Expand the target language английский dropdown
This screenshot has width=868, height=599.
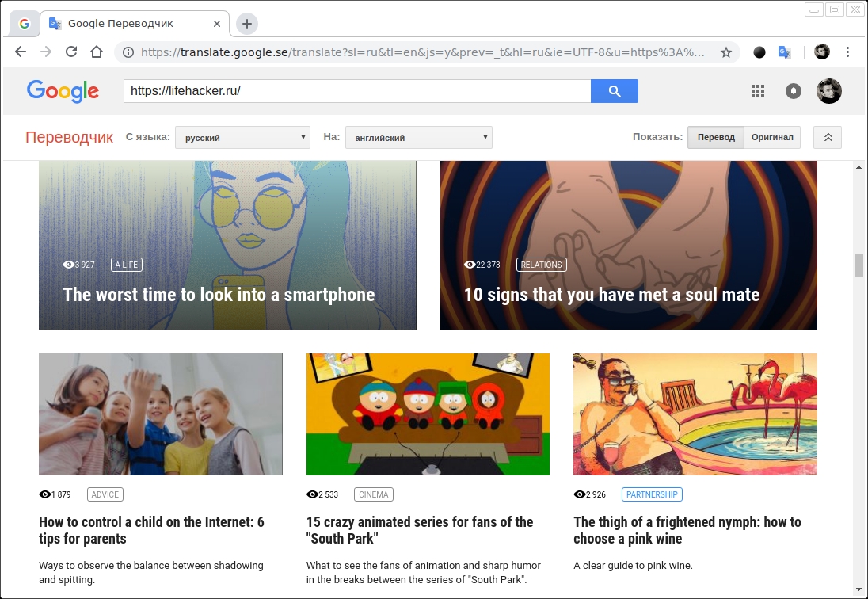coord(418,137)
